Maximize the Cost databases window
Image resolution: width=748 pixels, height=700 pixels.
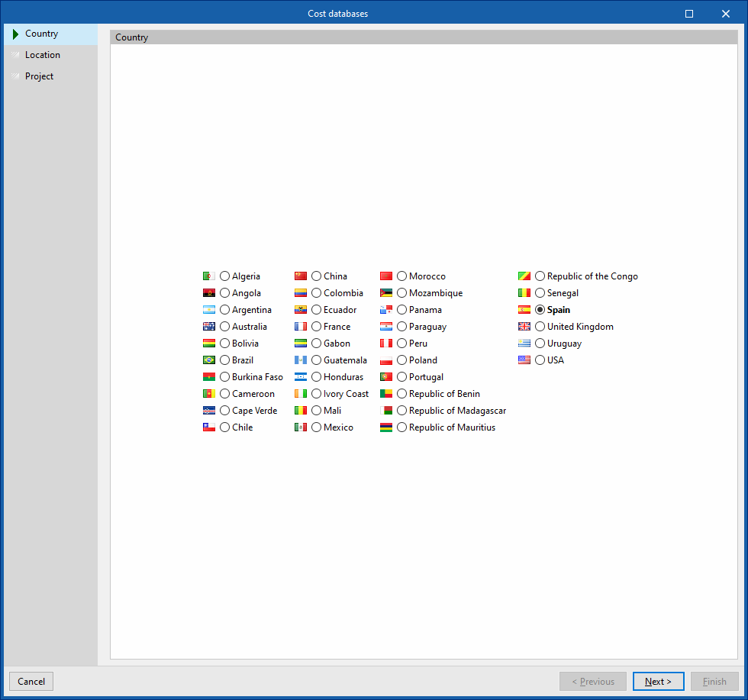click(x=689, y=14)
